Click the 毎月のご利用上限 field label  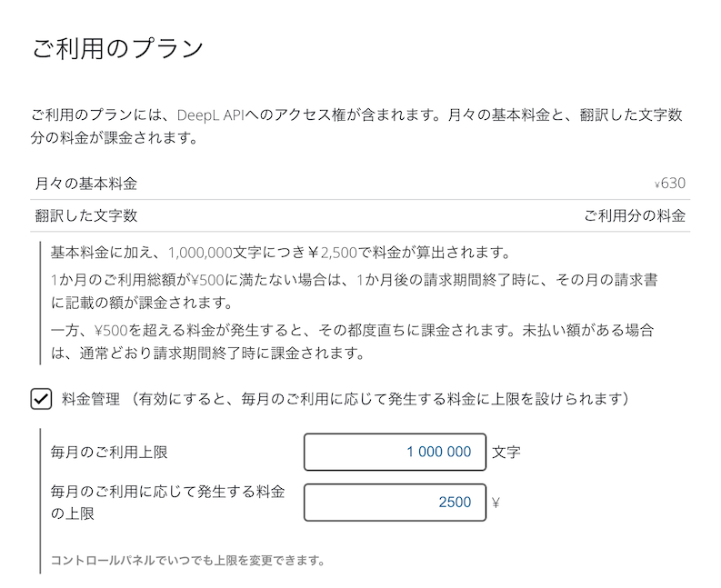pyautogui.click(x=110, y=452)
